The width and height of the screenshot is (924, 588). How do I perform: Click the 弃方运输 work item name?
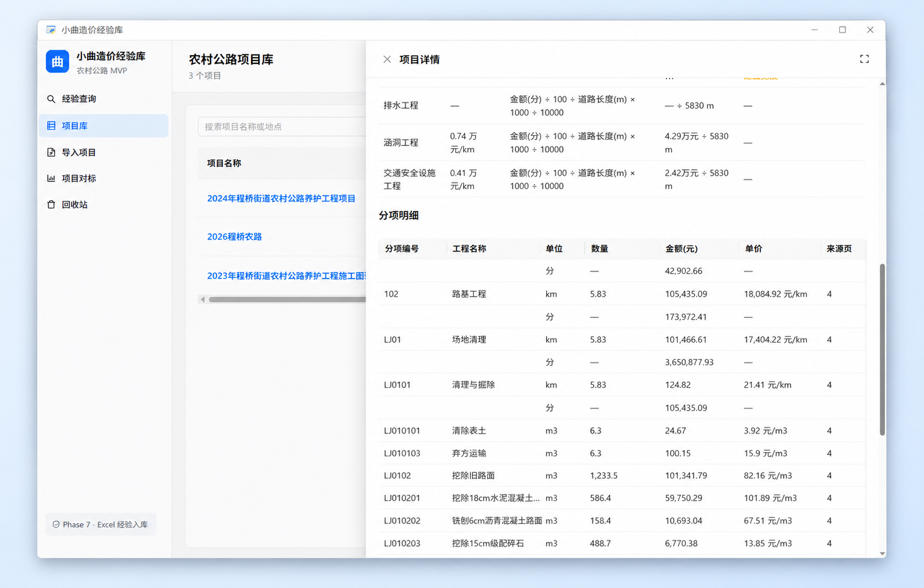pos(469,453)
